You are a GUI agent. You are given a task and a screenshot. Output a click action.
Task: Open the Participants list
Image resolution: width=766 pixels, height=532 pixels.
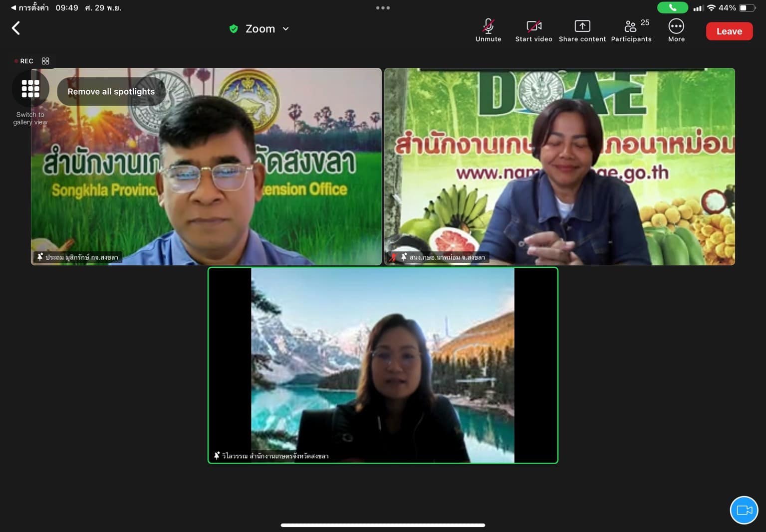[x=631, y=31]
